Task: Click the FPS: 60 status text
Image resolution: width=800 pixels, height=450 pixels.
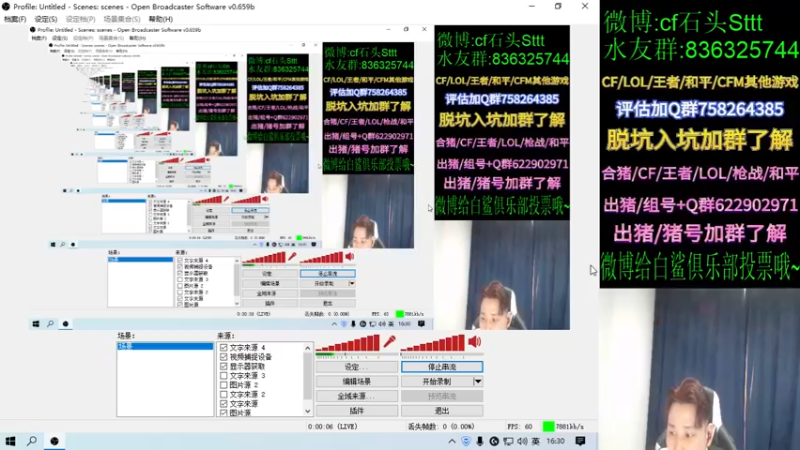Action: 520,427
